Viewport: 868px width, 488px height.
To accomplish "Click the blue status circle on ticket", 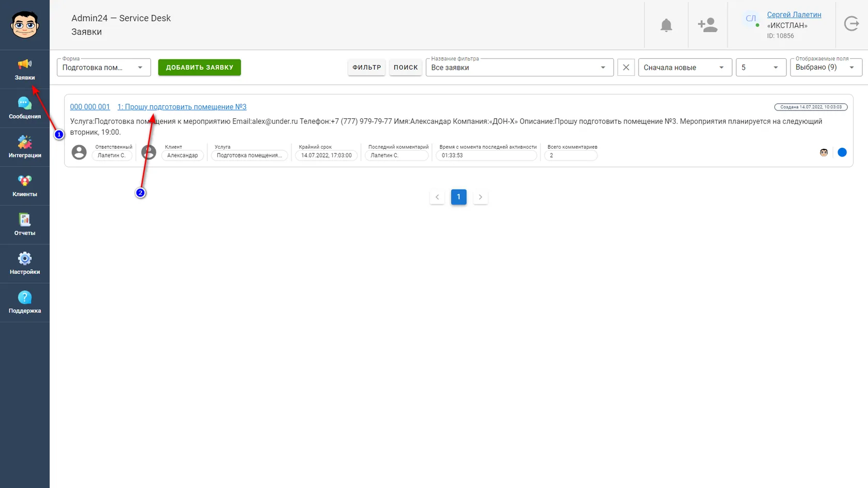I will pos(842,152).
